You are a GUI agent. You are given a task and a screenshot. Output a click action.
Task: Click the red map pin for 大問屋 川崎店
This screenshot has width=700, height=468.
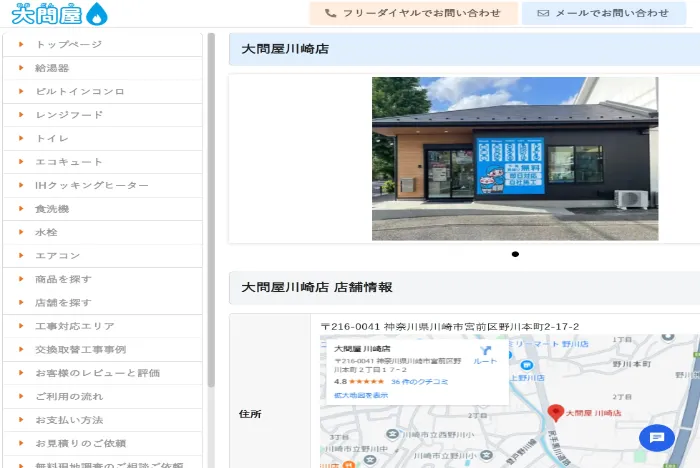tap(556, 412)
